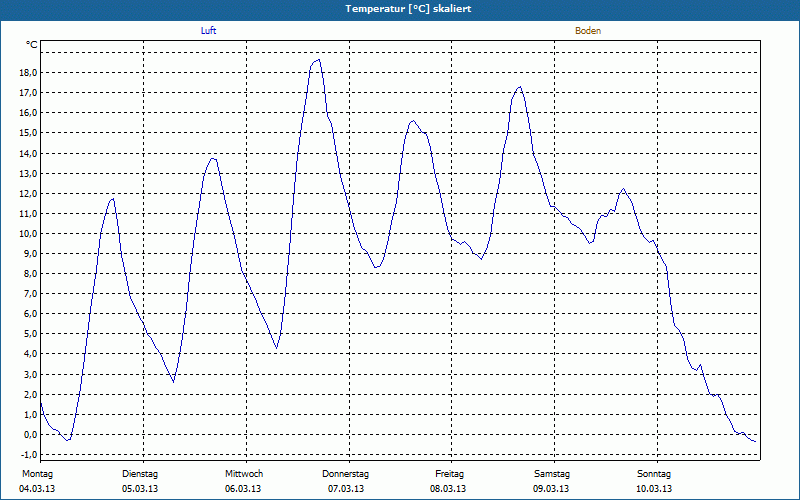Click the date '09.03.13'

pyautogui.click(x=551, y=489)
